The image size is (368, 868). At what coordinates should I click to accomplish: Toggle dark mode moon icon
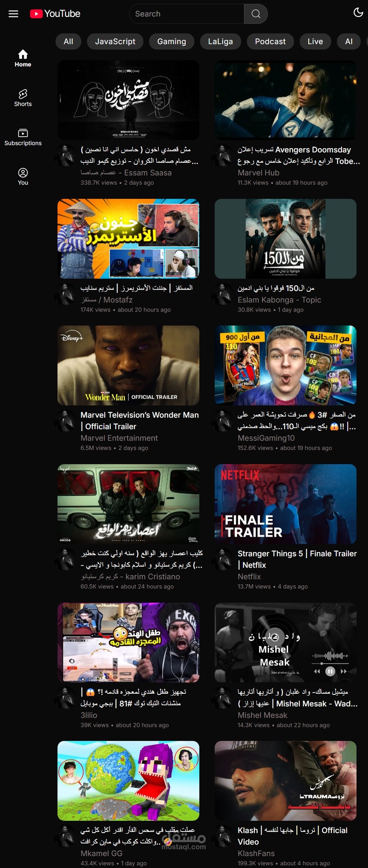358,12
